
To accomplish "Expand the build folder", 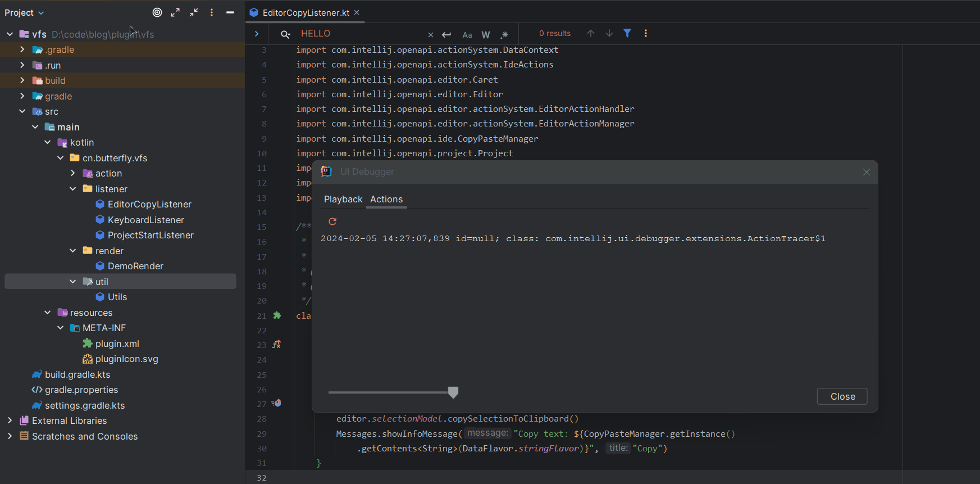I will tap(22, 80).
